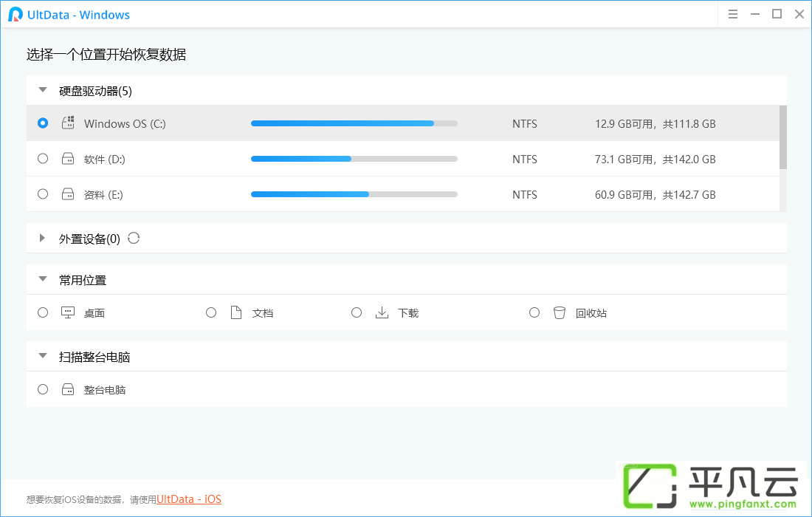Select the Windows OS (C:) radio button

click(43, 123)
